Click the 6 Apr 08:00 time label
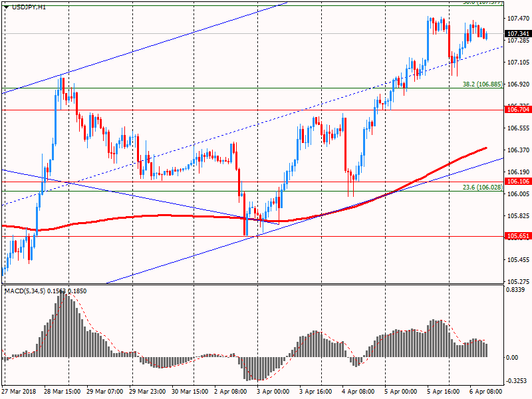532x399 pixels. (x=486, y=392)
